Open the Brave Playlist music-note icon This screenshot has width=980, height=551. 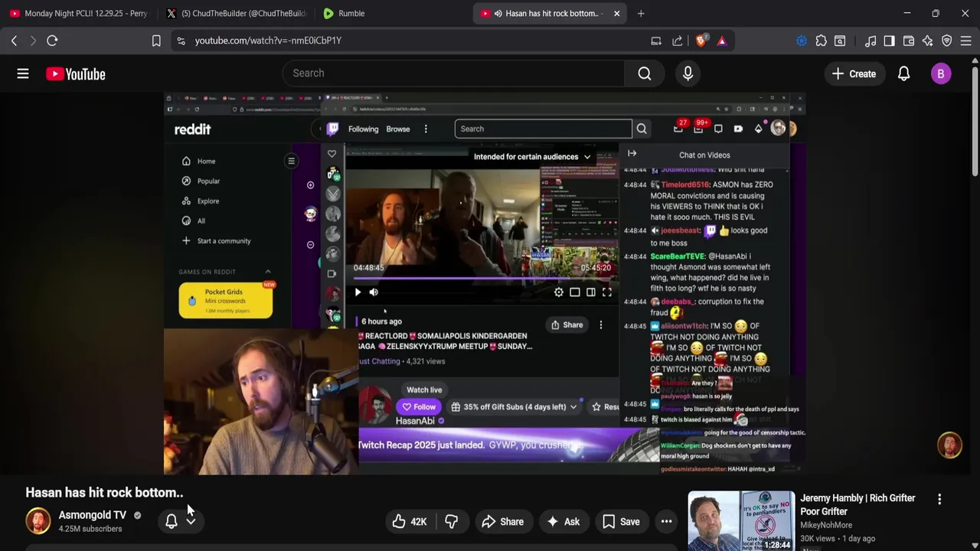(871, 41)
